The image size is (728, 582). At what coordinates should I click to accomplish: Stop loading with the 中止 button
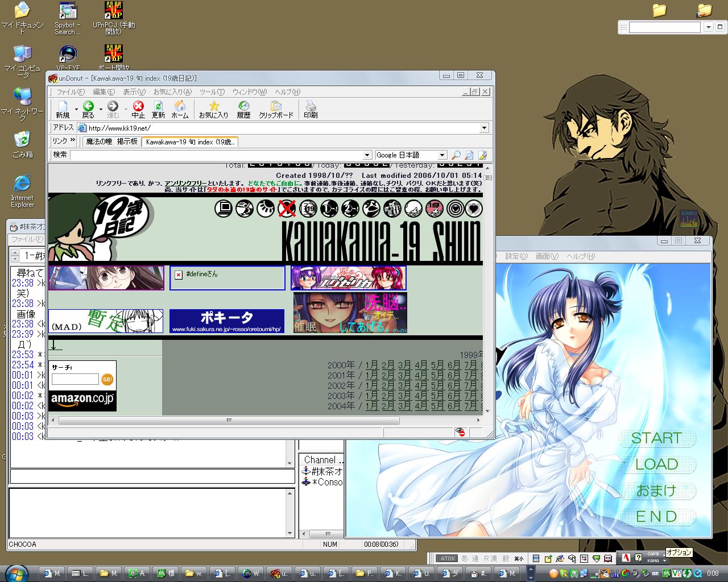tap(138, 109)
